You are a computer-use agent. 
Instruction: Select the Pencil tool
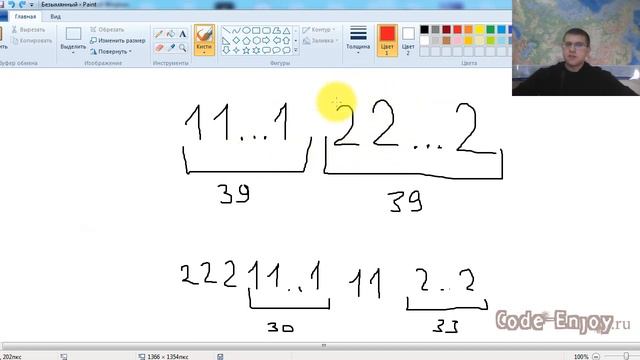[x=158, y=34]
